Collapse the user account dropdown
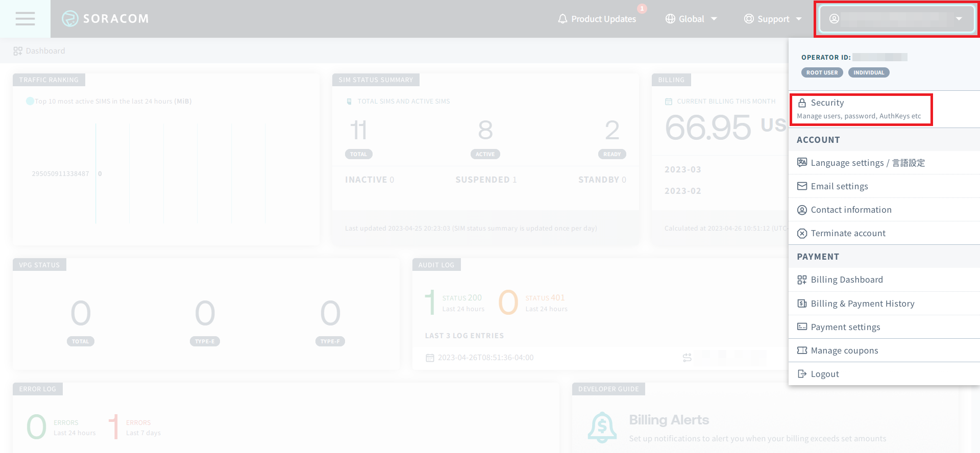The height and width of the screenshot is (453, 980). tap(896, 19)
